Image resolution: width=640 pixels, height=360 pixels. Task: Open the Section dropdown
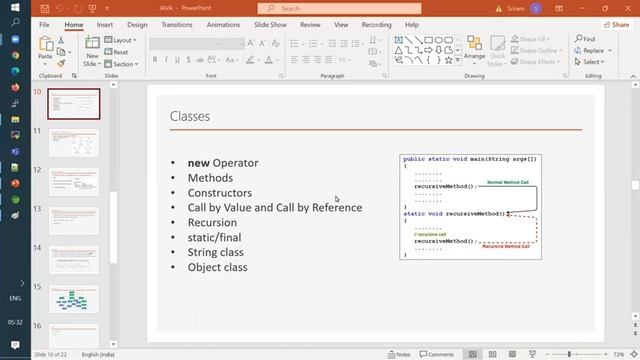tap(121, 64)
